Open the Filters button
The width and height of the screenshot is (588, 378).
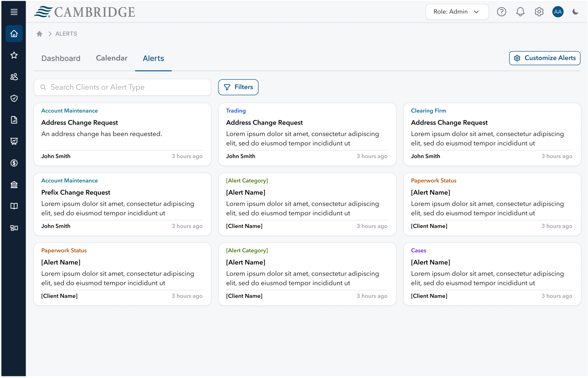coord(238,87)
